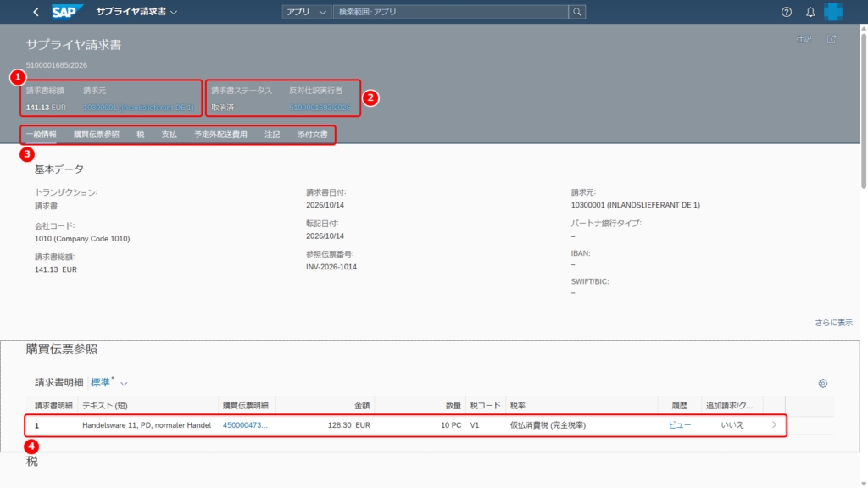This screenshot has width=868, height=488.
Task: Click 税コード column header
Action: tap(485, 406)
